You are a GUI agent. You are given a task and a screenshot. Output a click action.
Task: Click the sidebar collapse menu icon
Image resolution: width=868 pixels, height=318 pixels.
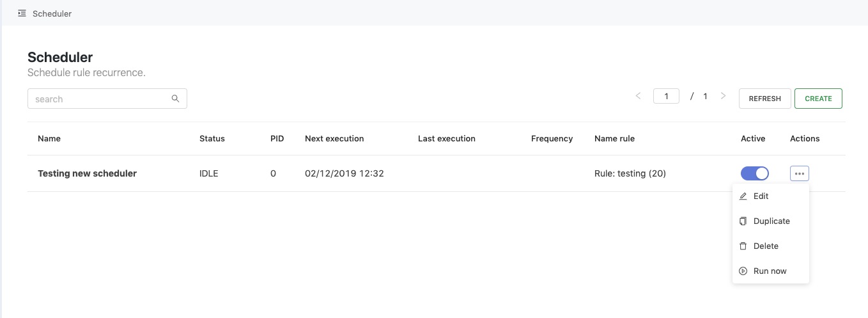click(x=22, y=13)
